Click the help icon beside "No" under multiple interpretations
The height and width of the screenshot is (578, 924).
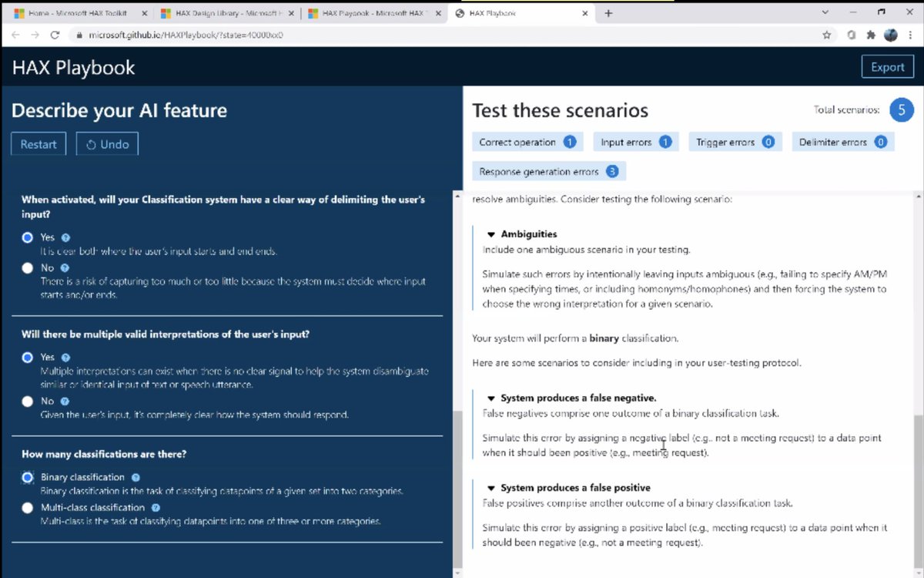[x=64, y=402]
